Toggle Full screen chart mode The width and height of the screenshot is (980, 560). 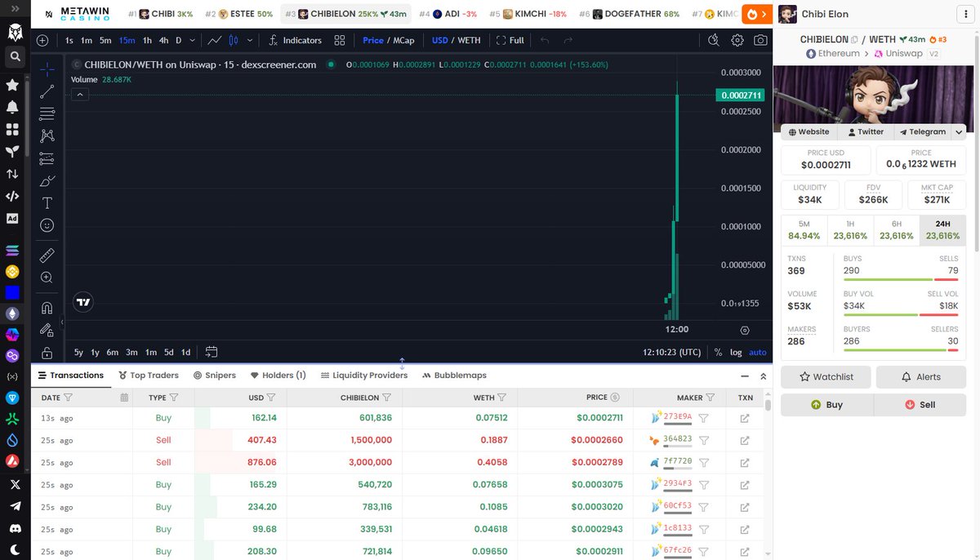510,40
